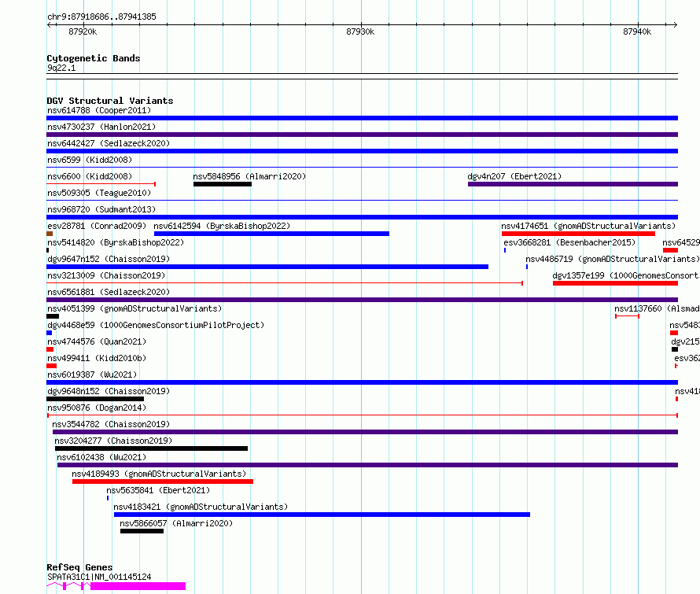The height and width of the screenshot is (594, 700).
Task: Click the nsv6142594 (ByrskaBishop2022) blue bar
Action: tap(271, 234)
